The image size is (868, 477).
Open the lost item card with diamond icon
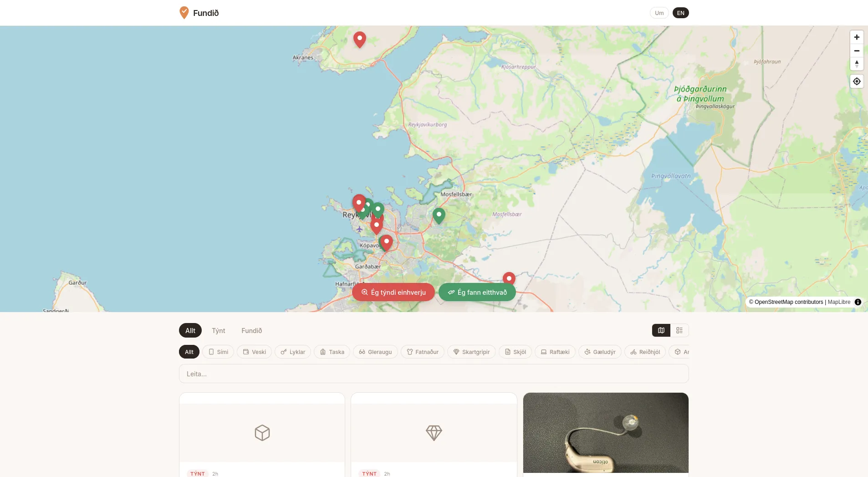(x=434, y=435)
